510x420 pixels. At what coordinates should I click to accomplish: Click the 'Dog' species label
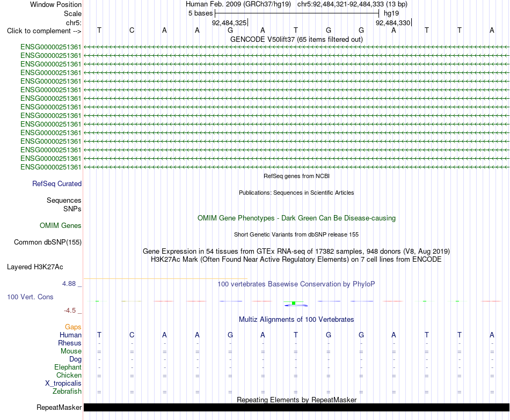click(75, 359)
